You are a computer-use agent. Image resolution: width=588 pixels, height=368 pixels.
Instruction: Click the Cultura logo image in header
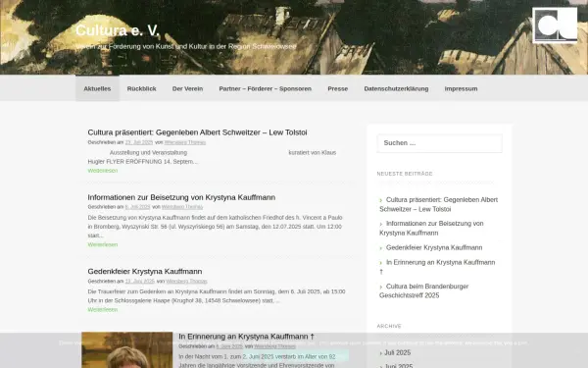[555, 26]
